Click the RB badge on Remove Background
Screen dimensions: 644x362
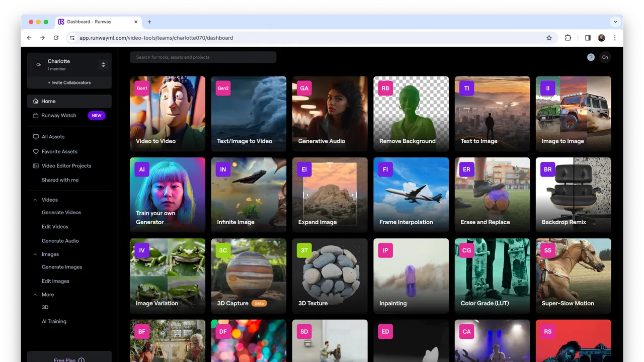tap(385, 88)
